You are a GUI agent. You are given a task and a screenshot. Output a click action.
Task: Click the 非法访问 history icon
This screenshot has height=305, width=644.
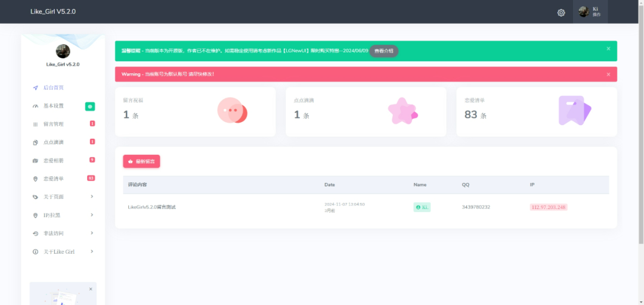pos(35,234)
